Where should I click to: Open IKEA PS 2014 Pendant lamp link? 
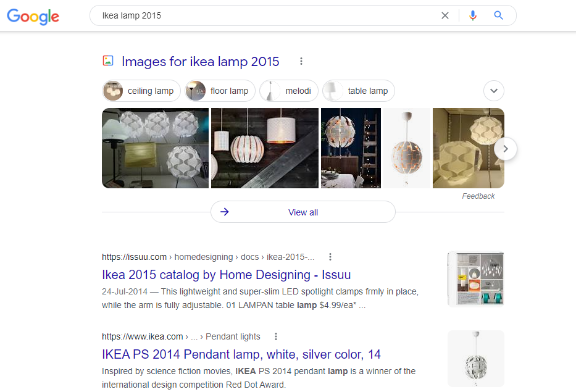pyautogui.click(x=241, y=354)
